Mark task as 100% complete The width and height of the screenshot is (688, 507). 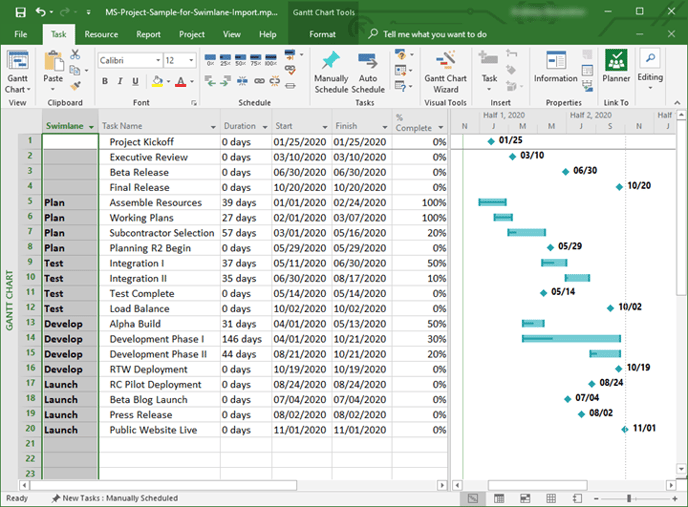[271, 60]
